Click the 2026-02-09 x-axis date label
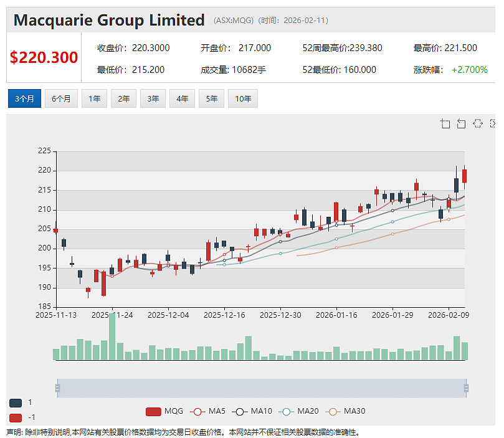504x438 pixels. click(x=449, y=315)
